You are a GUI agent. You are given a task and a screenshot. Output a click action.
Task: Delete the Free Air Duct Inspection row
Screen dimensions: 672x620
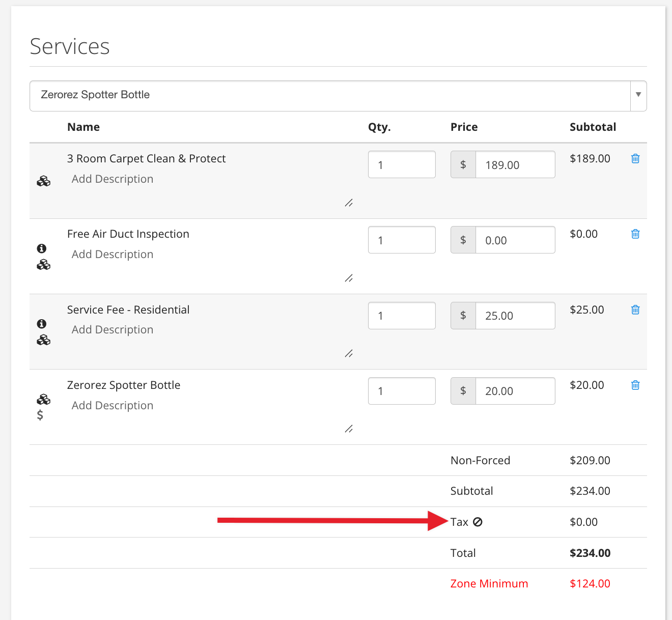pos(635,234)
